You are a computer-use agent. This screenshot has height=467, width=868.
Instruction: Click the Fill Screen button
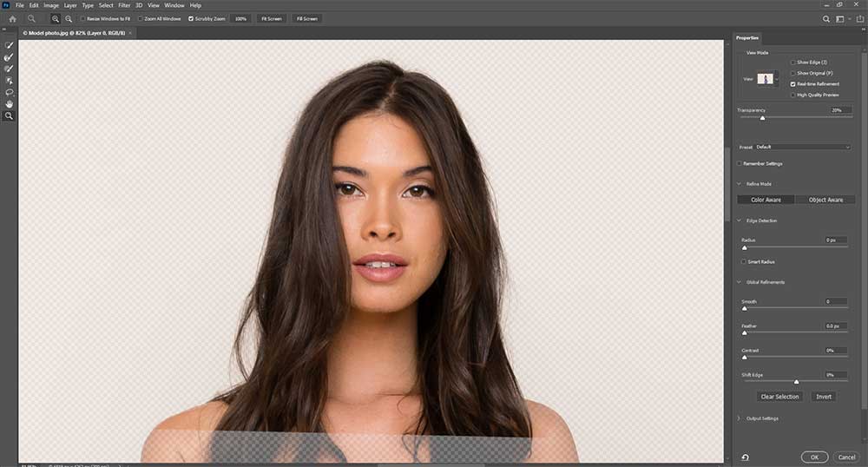(307, 19)
